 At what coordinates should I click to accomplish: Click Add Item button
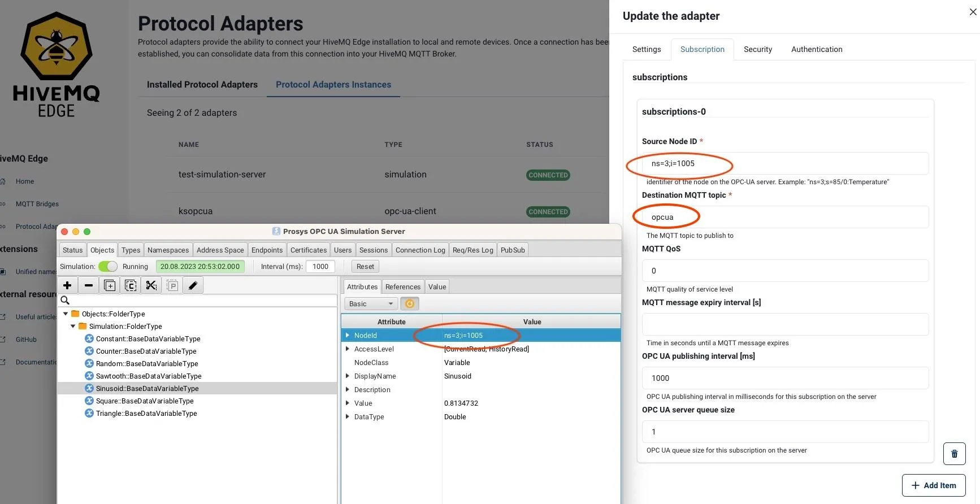point(934,485)
